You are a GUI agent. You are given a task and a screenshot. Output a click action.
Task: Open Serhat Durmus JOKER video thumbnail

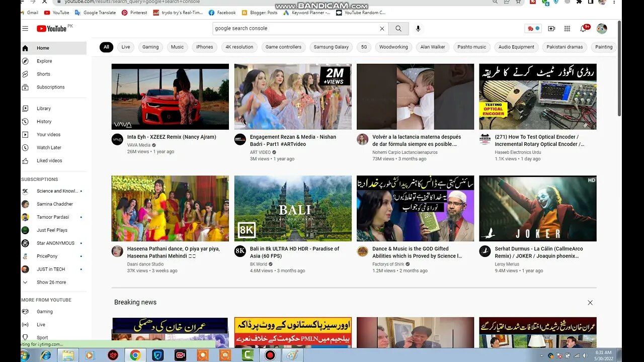(538, 209)
